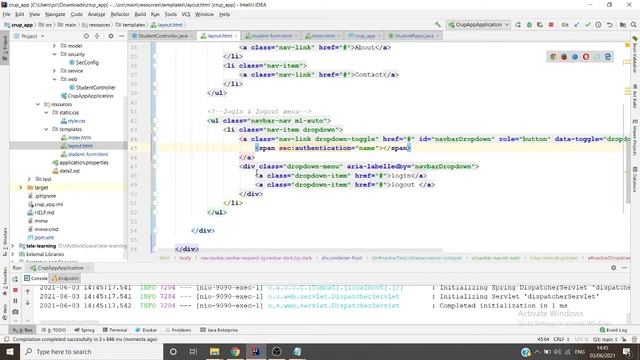Click the green Debug bug icon
This screenshot has width=640, height=360.
pos(529,24)
